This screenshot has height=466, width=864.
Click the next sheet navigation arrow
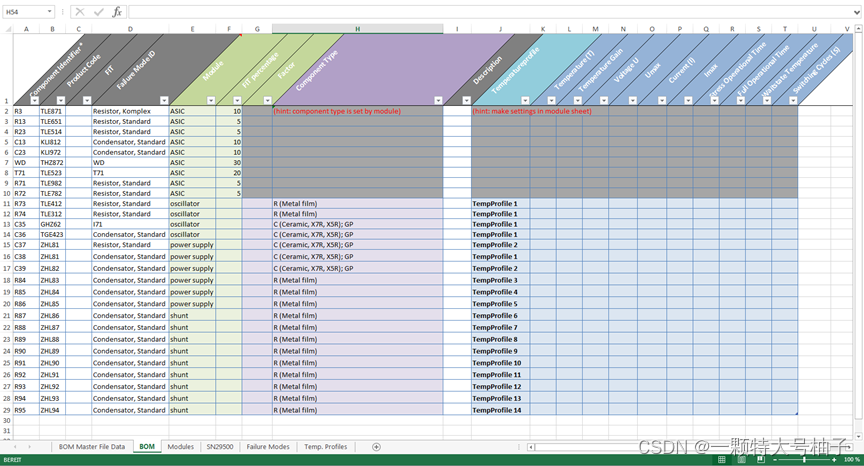pyautogui.click(x=29, y=447)
